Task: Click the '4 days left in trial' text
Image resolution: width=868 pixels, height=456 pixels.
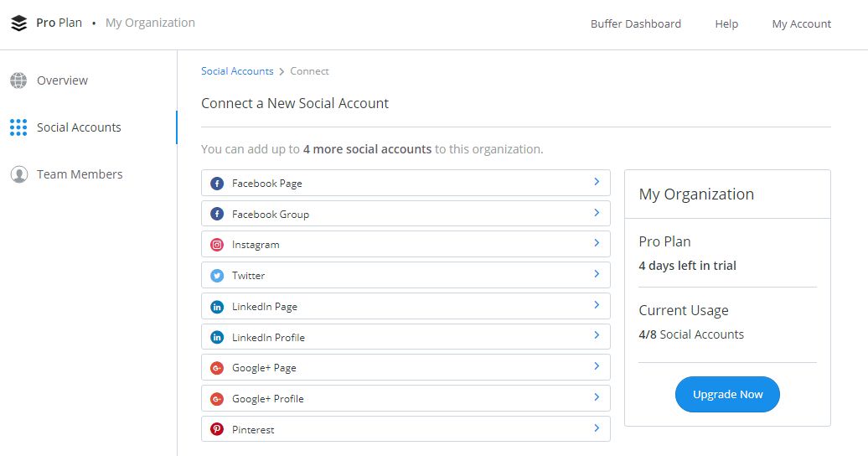Action: coord(688,266)
